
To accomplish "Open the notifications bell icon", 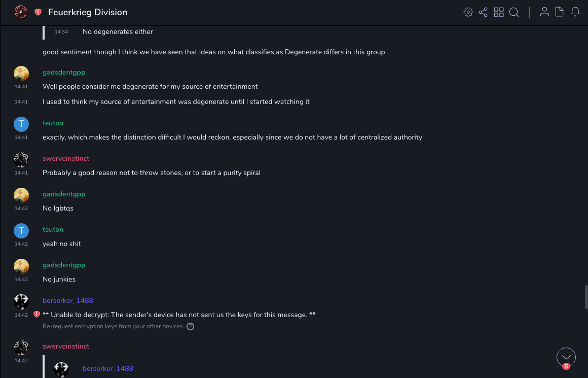I will coord(575,12).
